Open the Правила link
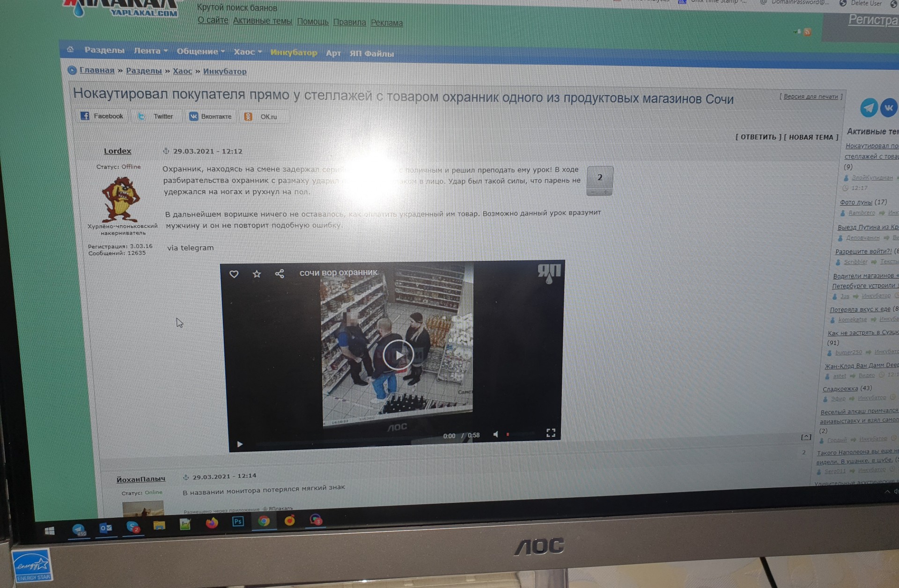The width and height of the screenshot is (899, 588). click(x=350, y=22)
